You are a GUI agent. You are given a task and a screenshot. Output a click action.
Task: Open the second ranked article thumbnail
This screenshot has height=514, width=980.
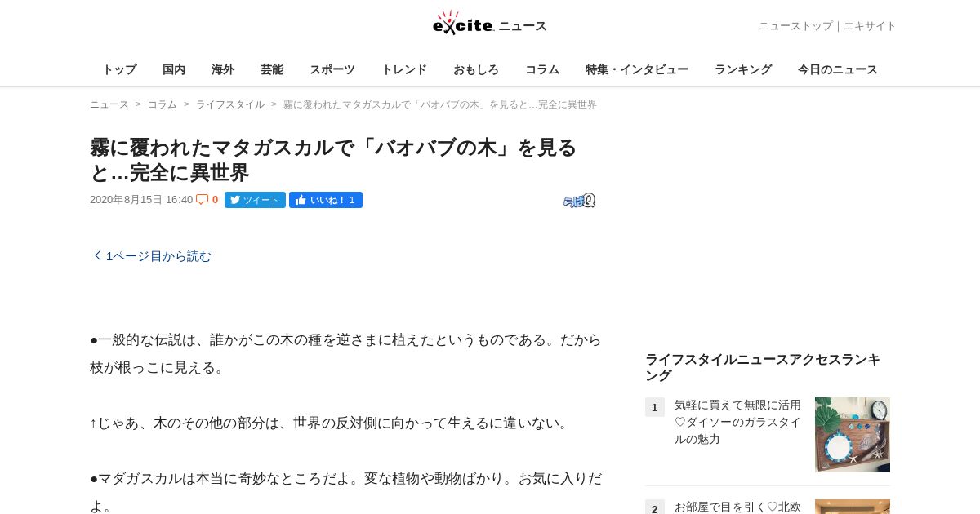click(x=853, y=507)
